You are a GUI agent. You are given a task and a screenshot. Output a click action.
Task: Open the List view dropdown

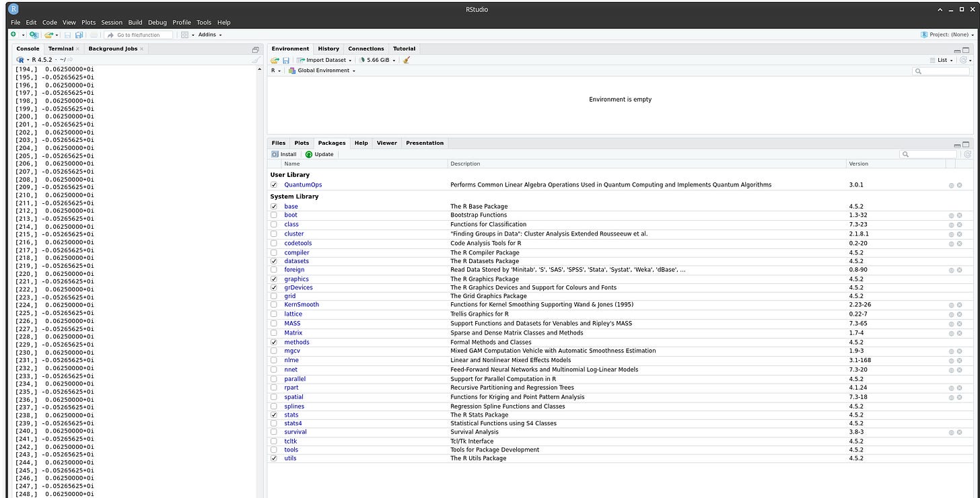click(942, 60)
